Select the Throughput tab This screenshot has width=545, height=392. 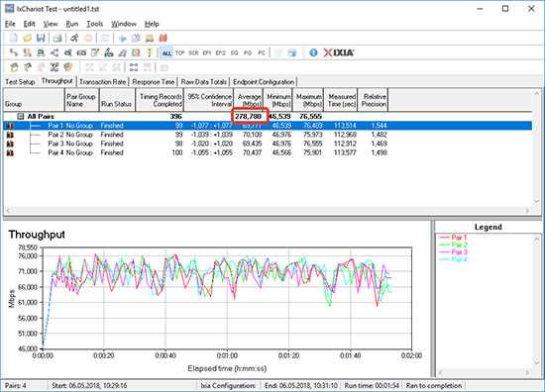click(57, 81)
